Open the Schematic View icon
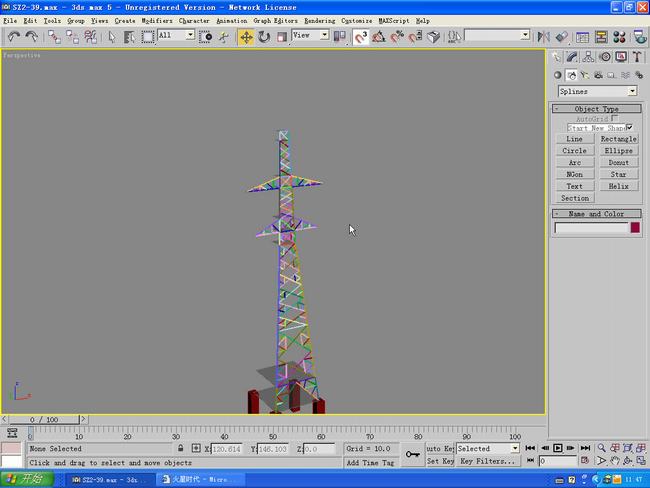The width and height of the screenshot is (650, 488). [601, 37]
